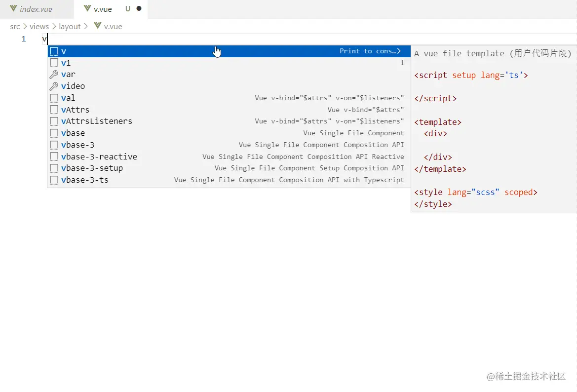
Task: Pick the 'var' suggestion
Action: 229,75
